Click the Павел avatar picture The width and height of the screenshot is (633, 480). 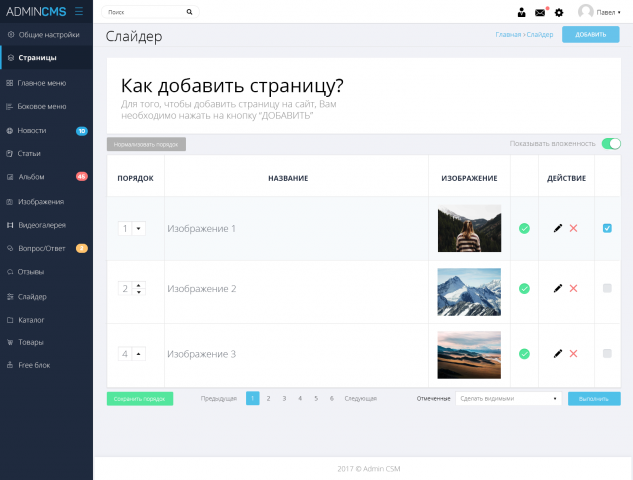click(585, 12)
